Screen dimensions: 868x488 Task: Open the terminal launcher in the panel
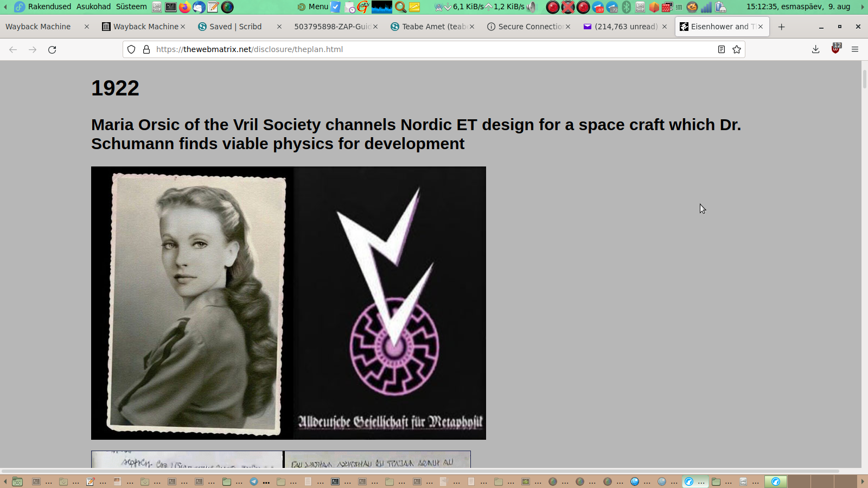171,7
